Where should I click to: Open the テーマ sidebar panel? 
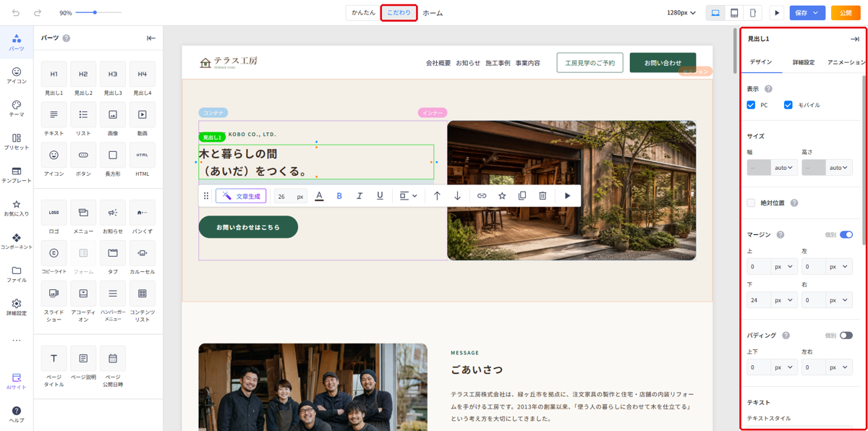[16, 108]
